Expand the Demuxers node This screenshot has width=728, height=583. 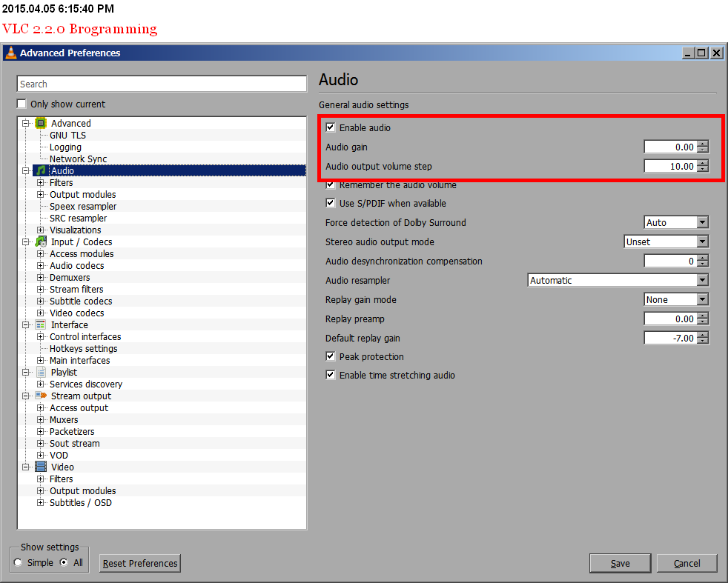(x=40, y=277)
